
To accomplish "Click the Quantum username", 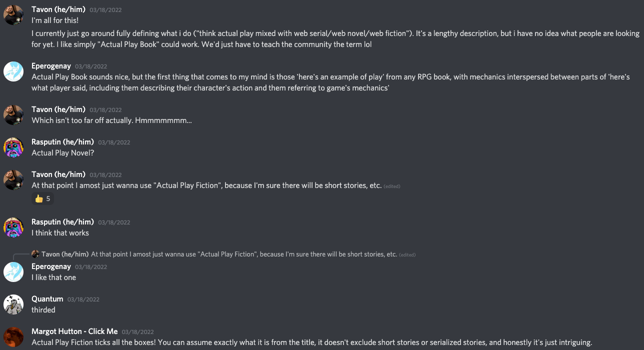I will point(47,299).
